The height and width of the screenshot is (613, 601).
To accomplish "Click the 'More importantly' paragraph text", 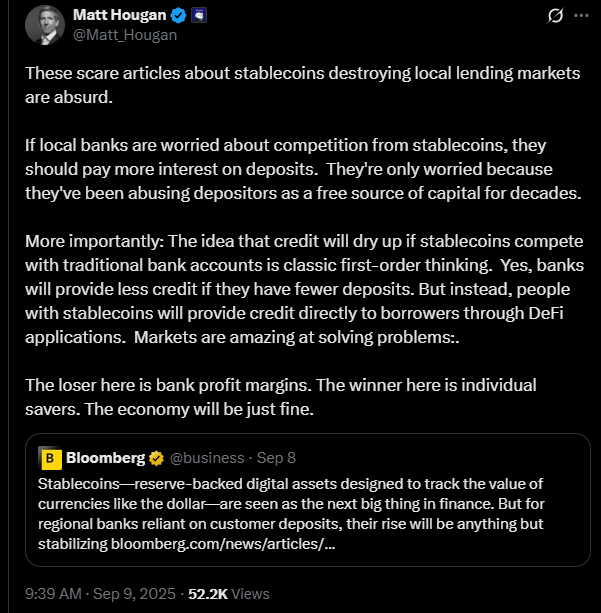I will [305, 289].
